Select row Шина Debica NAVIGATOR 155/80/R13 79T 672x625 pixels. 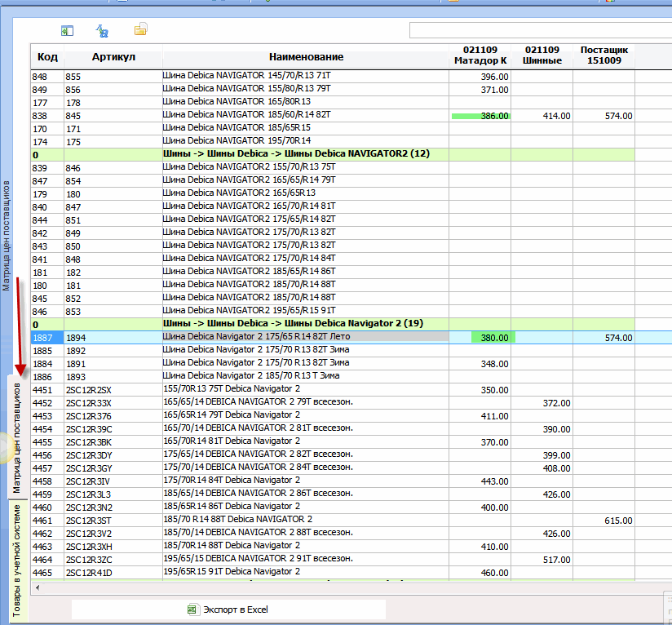(333, 89)
